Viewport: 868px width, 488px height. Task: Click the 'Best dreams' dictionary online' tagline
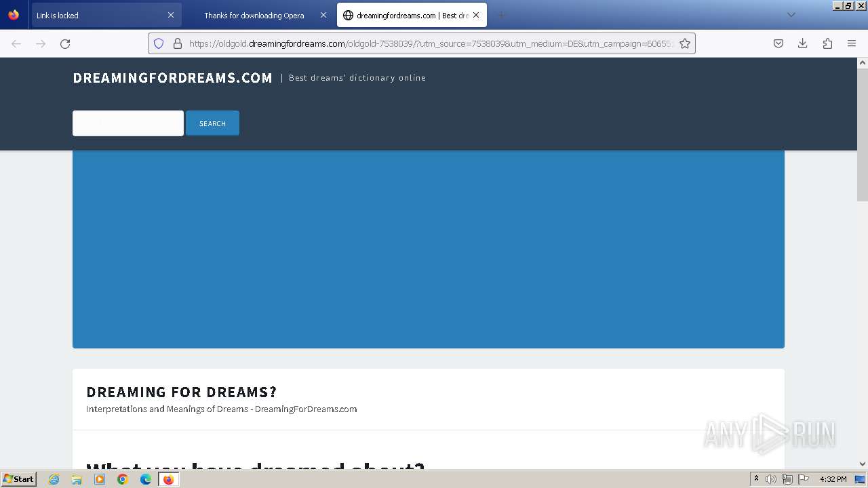357,78
